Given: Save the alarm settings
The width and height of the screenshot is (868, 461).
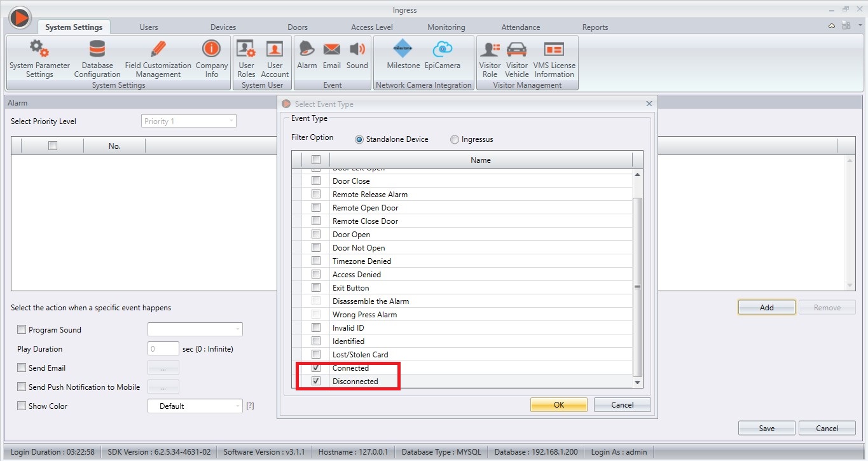Looking at the screenshot, I should [x=767, y=428].
